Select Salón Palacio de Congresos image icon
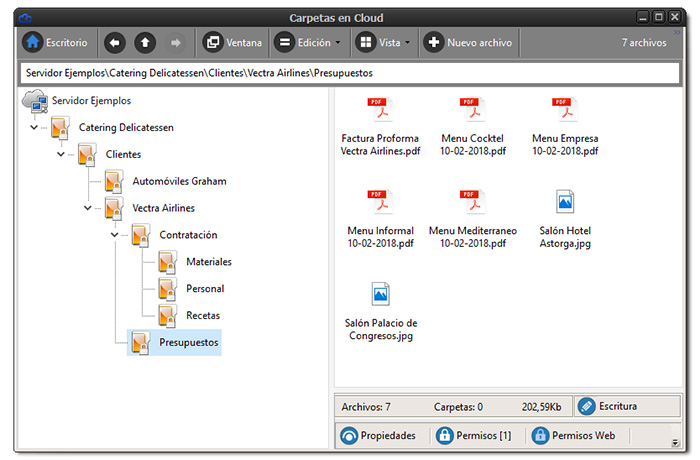Viewport: 700px width, 460px height. coord(380,294)
